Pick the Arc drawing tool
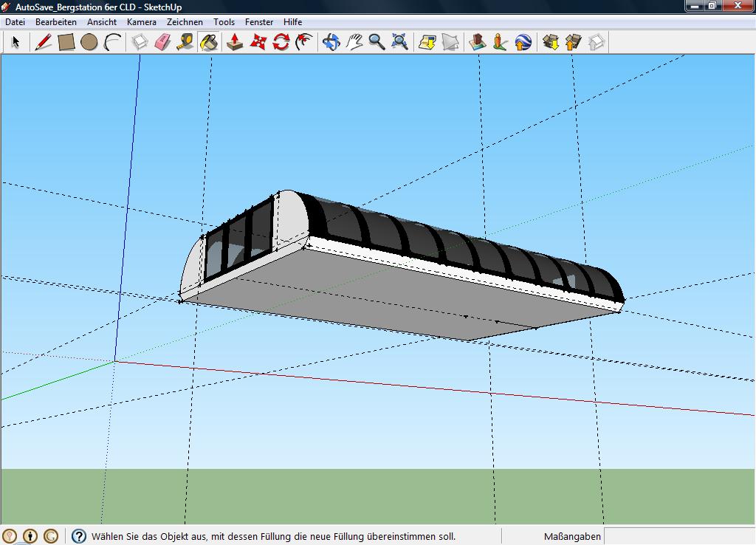This screenshot has height=545, width=756. (x=112, y=42)
